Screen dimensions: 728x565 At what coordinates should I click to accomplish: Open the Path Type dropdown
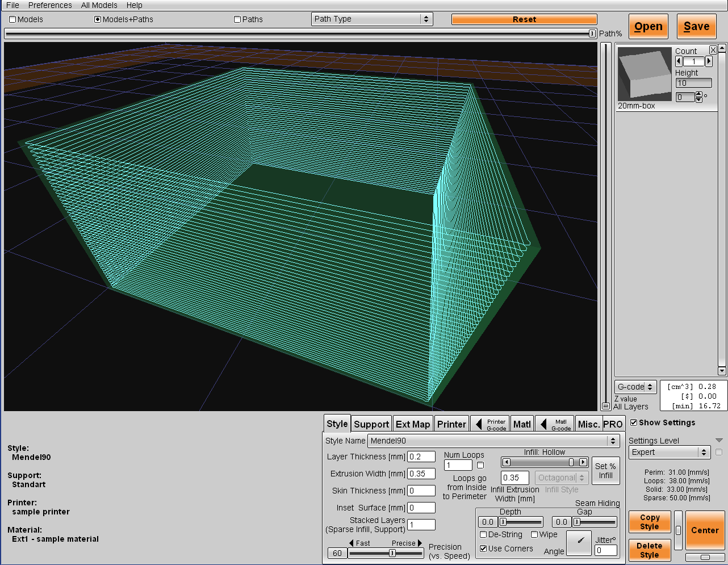pos(372,19)
